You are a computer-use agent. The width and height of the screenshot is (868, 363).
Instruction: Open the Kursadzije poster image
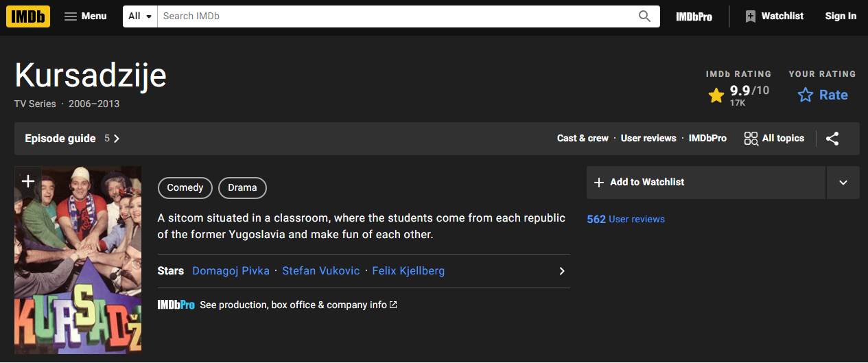pyautogui.click(x=78, y=261)
